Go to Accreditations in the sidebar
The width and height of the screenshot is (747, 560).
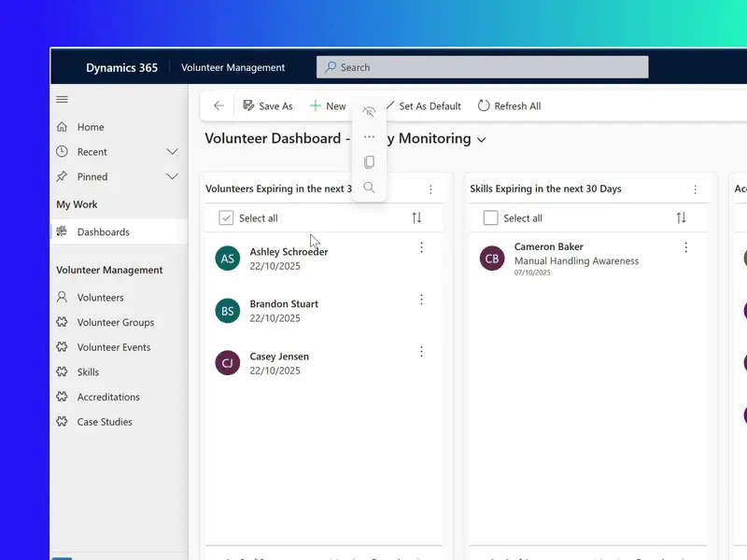tap(108, 397)
